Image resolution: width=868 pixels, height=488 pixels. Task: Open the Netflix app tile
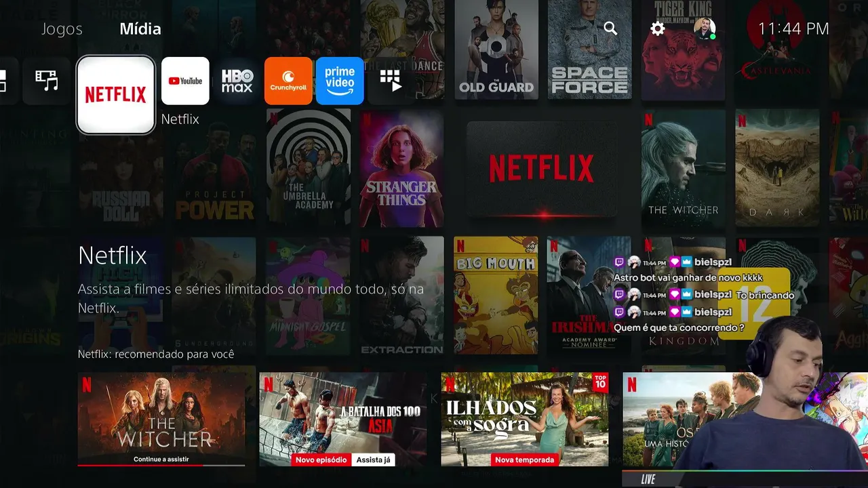[x=115, y=95]
